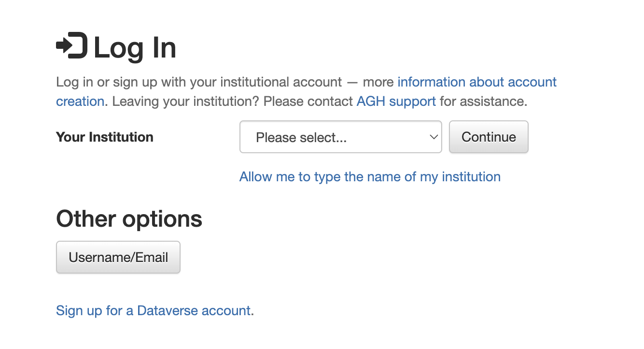Click the 'Other options' heading
Screen dimensions: 644x349
(129, 219)
